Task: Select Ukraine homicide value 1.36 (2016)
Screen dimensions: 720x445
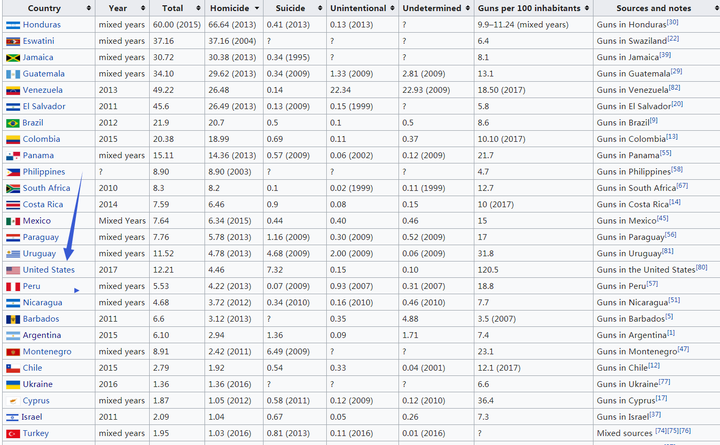Action: coord(230,384)
